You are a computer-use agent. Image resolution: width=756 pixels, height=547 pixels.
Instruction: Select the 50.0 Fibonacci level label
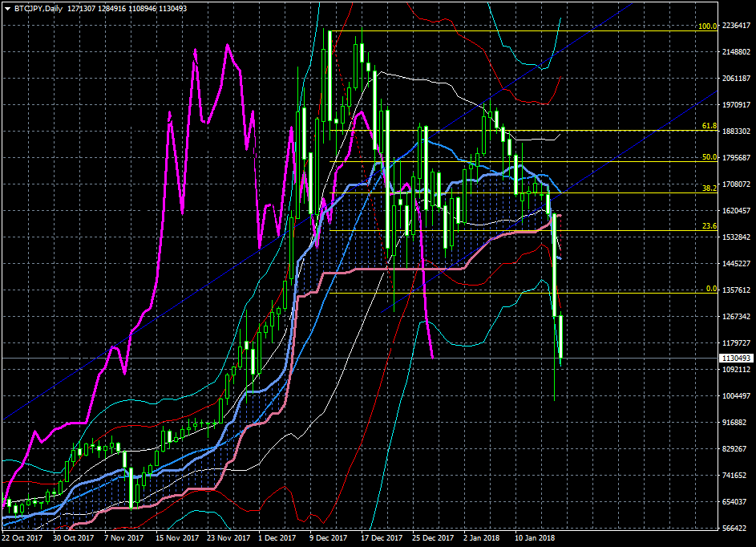(709, 157)
